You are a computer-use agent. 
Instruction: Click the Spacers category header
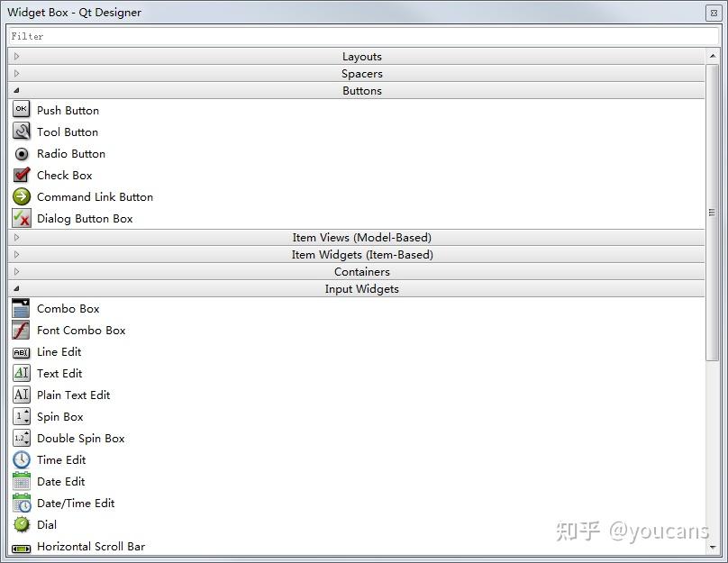pyautogui.click(x=356, y=73)
